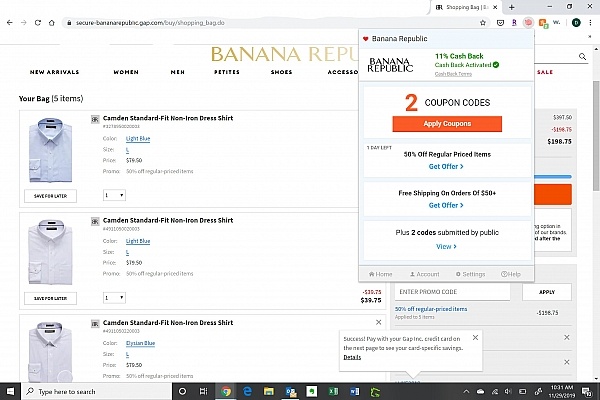Open the WOMEN navigation menu
Viewport: 600px width, 400px height.
pos(126,72)
